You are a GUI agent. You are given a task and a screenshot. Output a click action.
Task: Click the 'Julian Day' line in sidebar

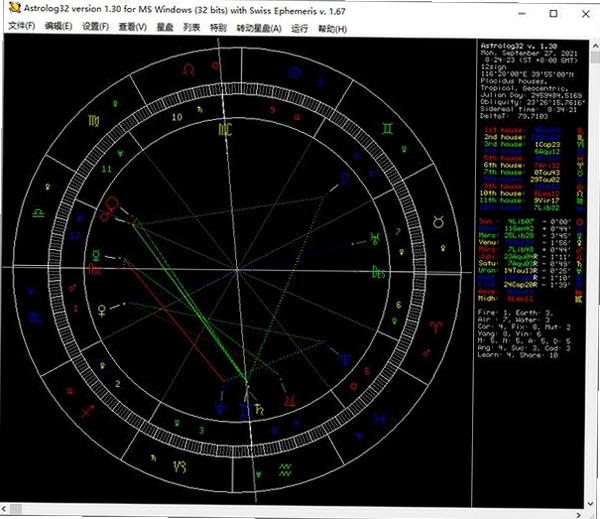pos(531,95)
